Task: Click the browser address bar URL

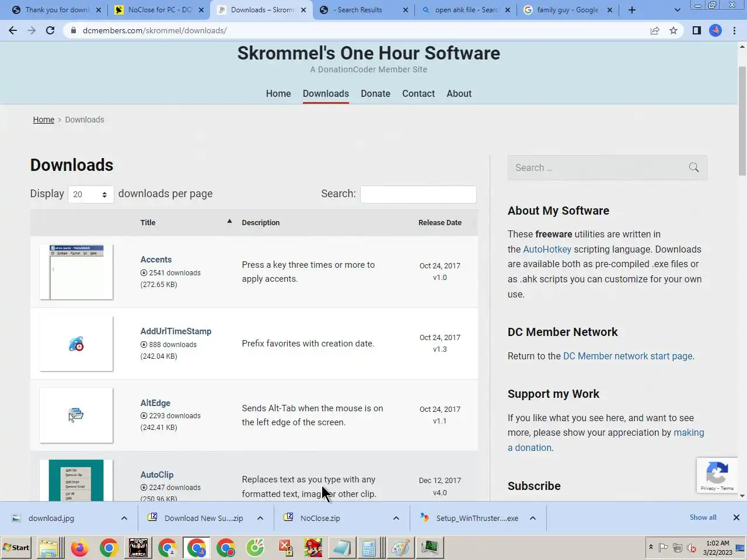Action: pos(155,30)
